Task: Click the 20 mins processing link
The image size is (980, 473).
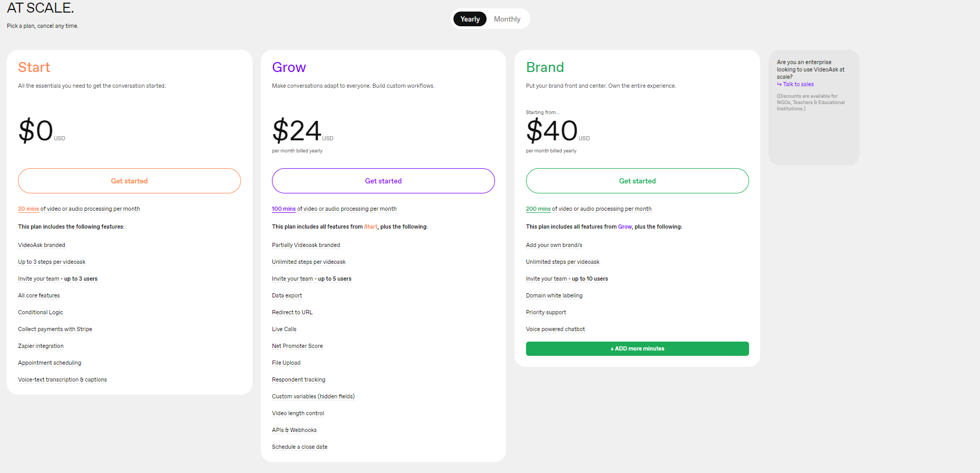Action: (28, 209)
